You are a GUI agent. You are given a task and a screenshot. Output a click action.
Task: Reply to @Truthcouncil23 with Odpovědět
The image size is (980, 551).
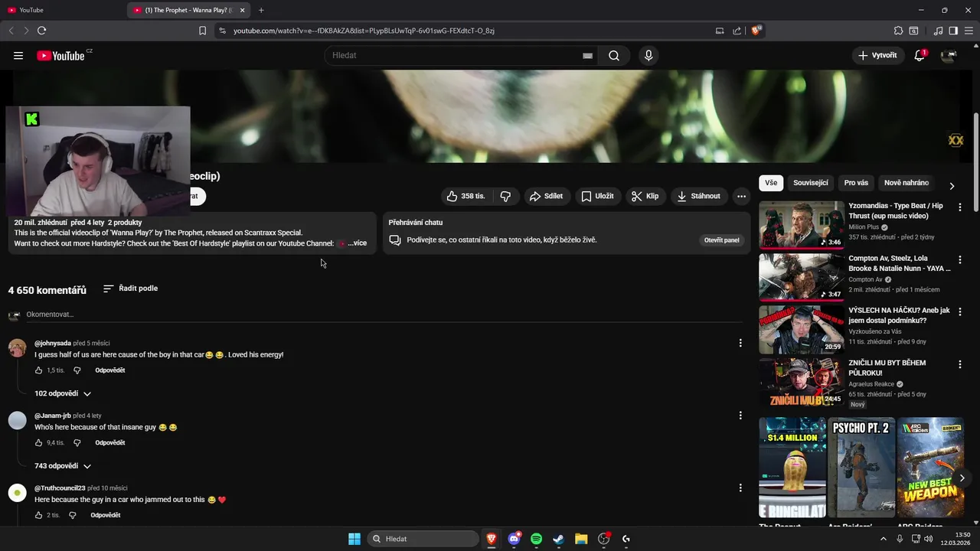click(x=106, y=515)
